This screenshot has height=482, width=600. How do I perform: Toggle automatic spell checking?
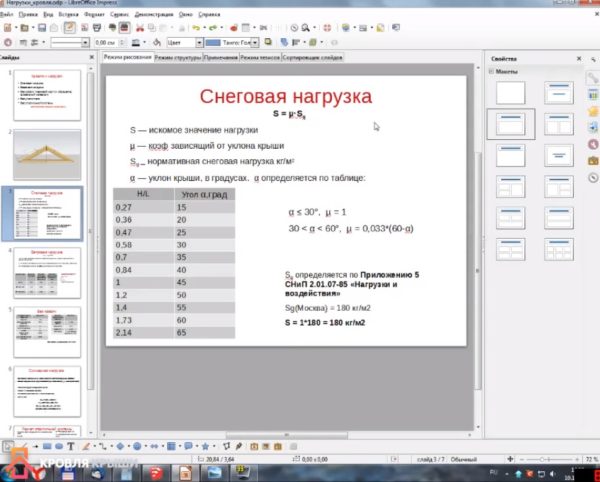click(x=124, y=28)
